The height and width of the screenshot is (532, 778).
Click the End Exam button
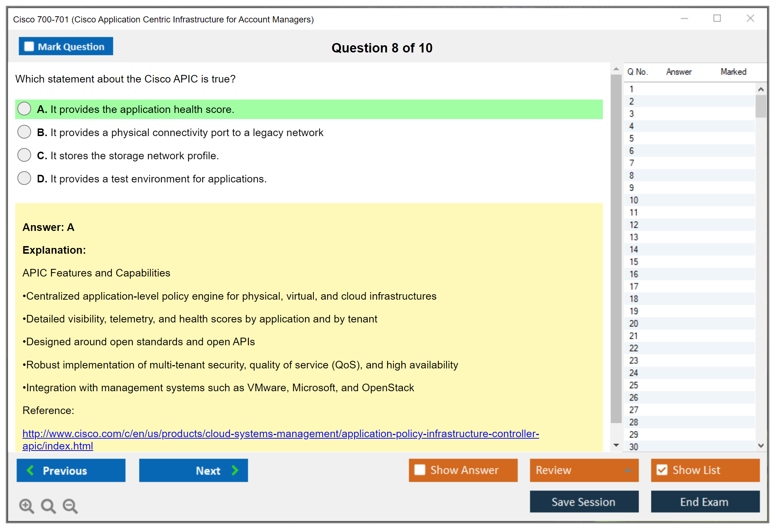705,502
